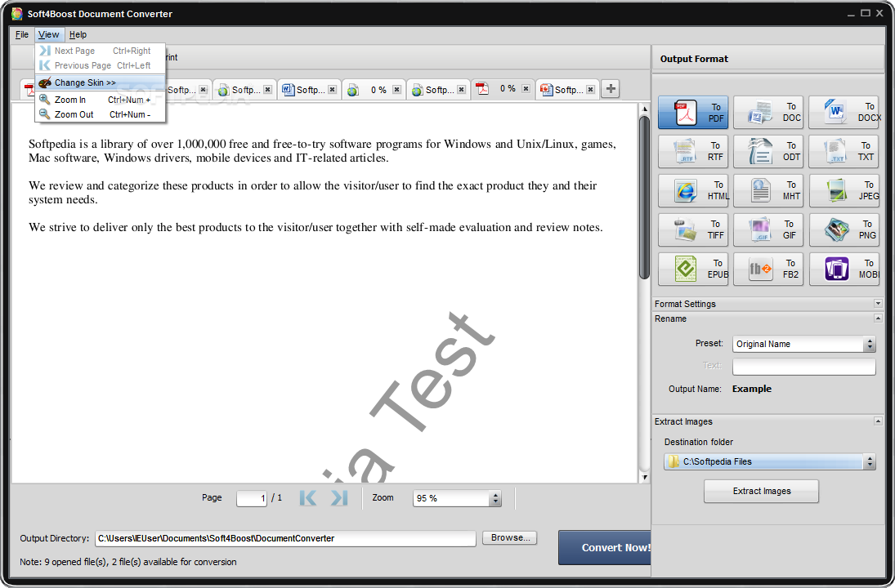Select the To TXT output format

click(844, 151)
